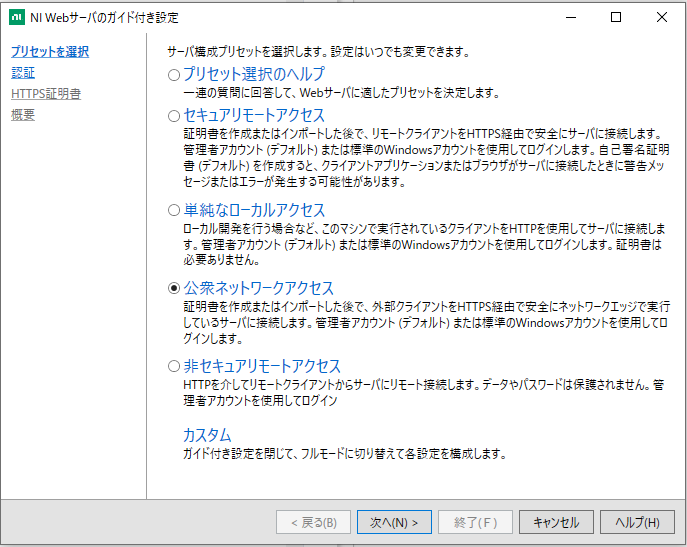Image resolution: width=687 pixels, height=547 pixels.
Task: Click the プリセット選択のヘルプ heading text
Action: pos(254,74)
